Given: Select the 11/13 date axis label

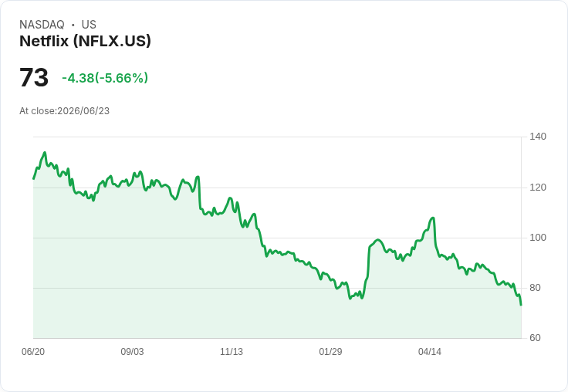Looking at the screenshot, I should click(232, 351).
